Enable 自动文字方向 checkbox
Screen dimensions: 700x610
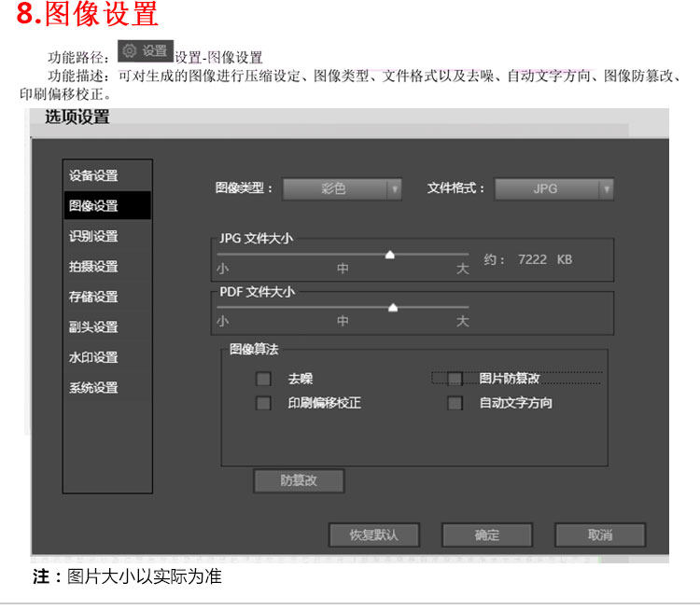pyautogui.click(x=455, y=403)
